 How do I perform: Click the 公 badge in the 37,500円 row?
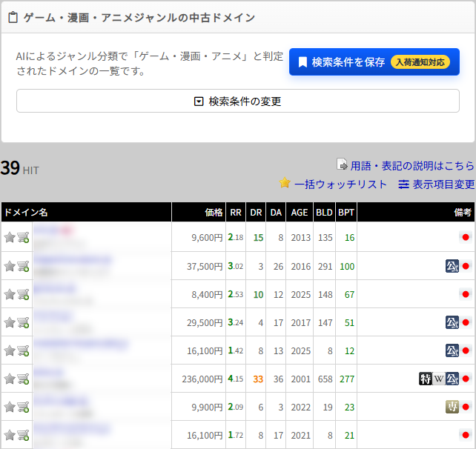tap(452, 266)
